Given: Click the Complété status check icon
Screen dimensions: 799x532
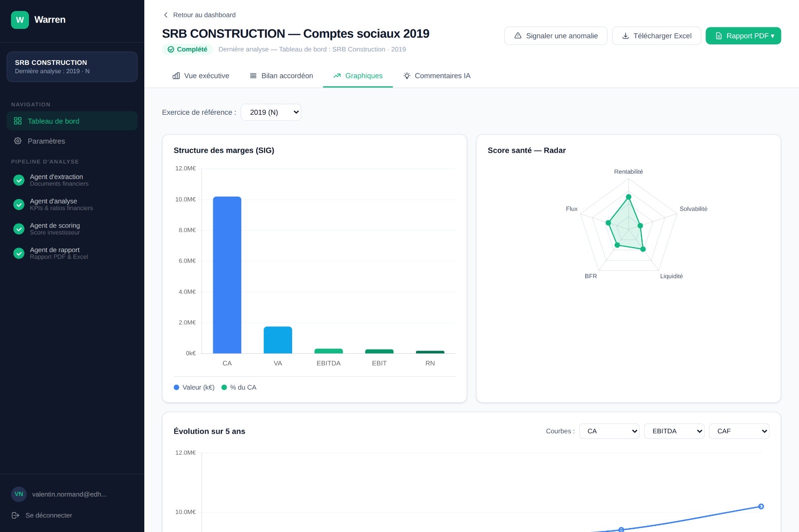Looking at the screenshot, I should coord(171,49).
